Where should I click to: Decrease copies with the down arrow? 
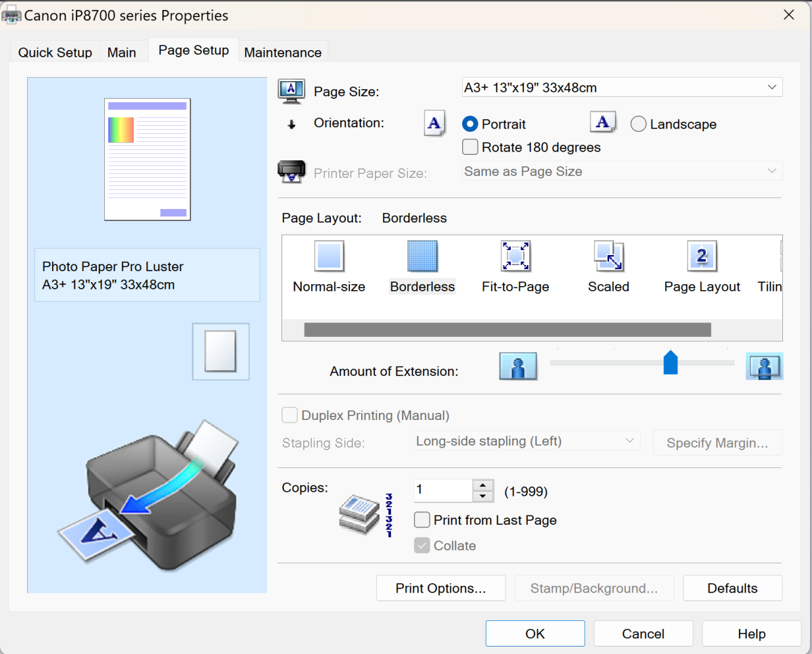(482, 496)
